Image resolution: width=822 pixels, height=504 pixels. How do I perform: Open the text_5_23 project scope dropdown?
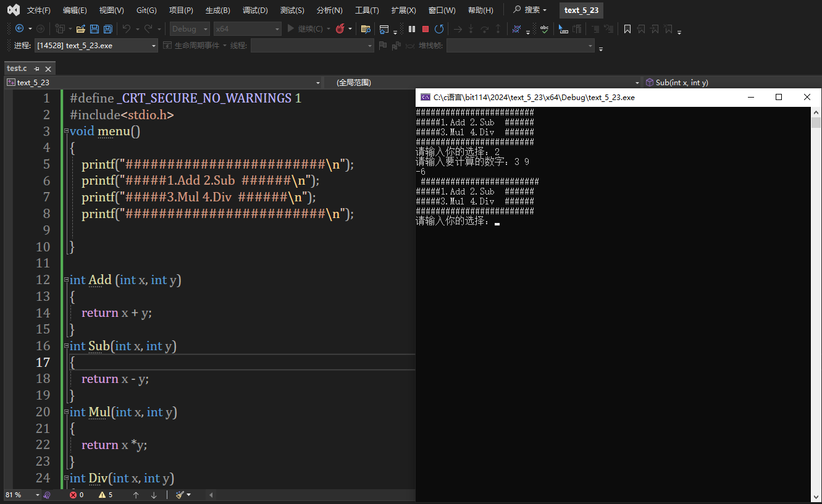coord(163,82)
